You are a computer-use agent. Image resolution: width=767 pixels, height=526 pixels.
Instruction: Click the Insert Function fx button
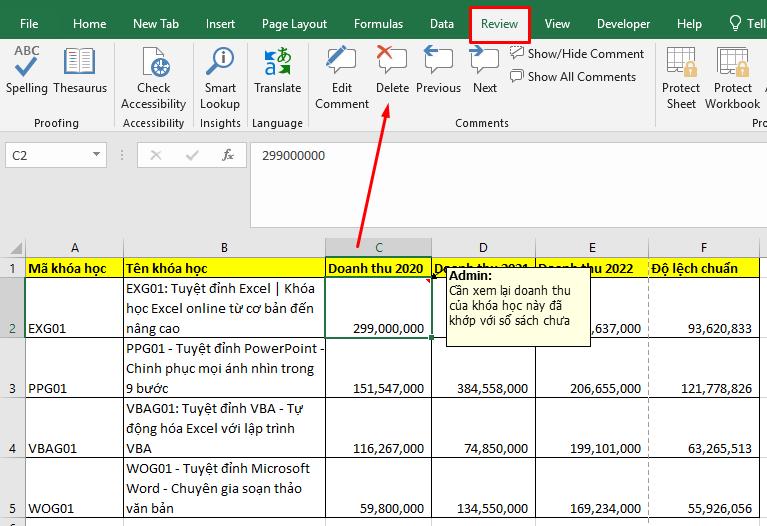[x=228, y=155]
